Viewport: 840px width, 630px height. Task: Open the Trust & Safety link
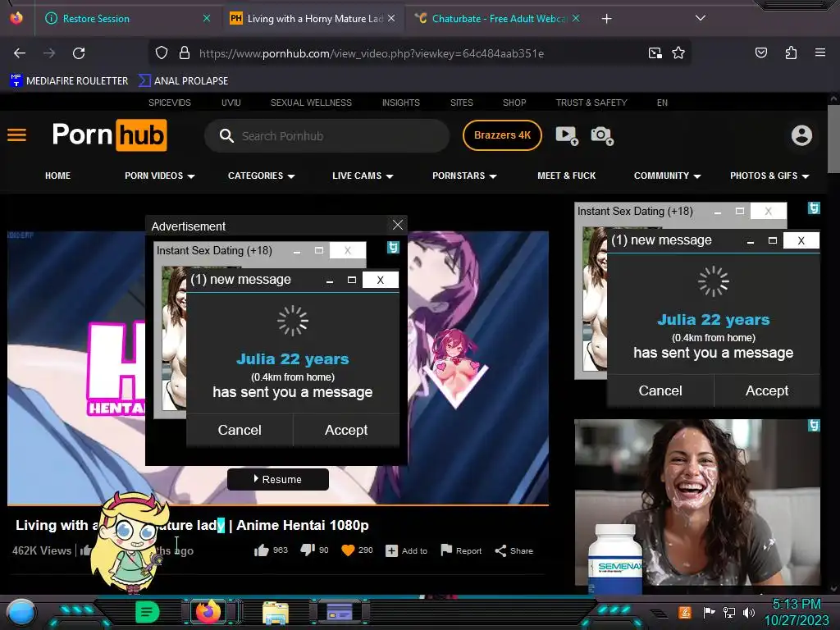591,103
